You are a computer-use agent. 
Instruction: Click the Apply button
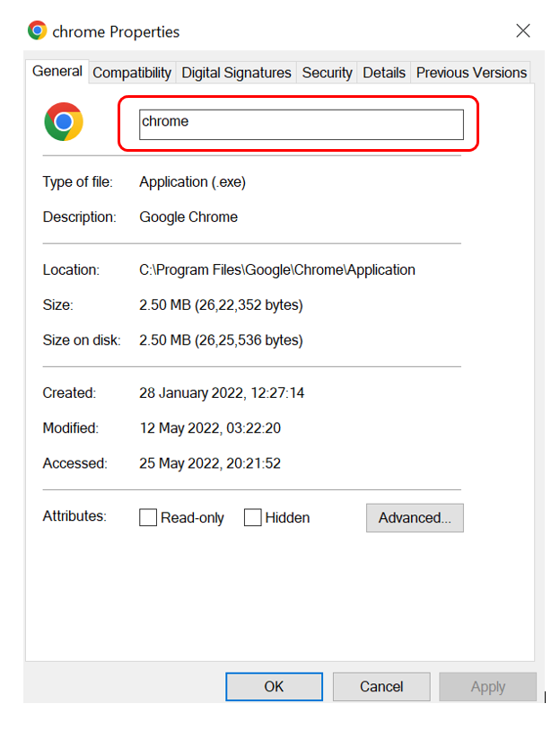[x=487, y=687]
